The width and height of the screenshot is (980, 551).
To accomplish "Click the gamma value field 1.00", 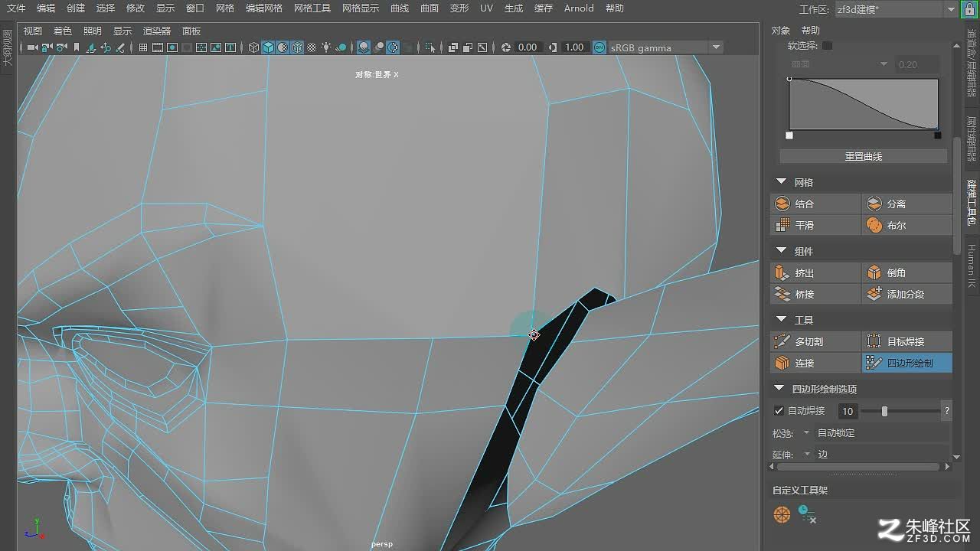I will [x=574, y=47].
